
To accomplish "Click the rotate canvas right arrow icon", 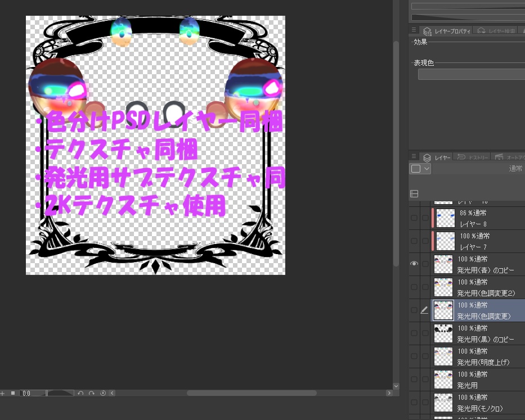I will click(x=92, y=393).
